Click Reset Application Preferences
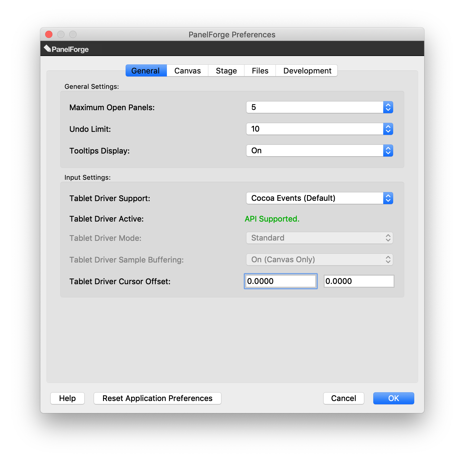Viewport: 476px width, 454px height. (157, 398)
